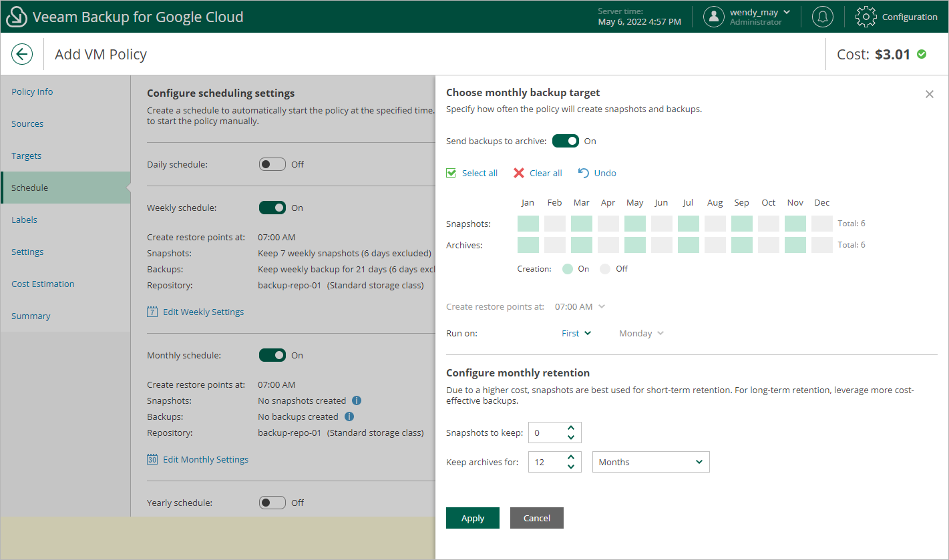The image size is (949, 560).
Task: Increase Snapshots to keep value
Action: [571, 428]
